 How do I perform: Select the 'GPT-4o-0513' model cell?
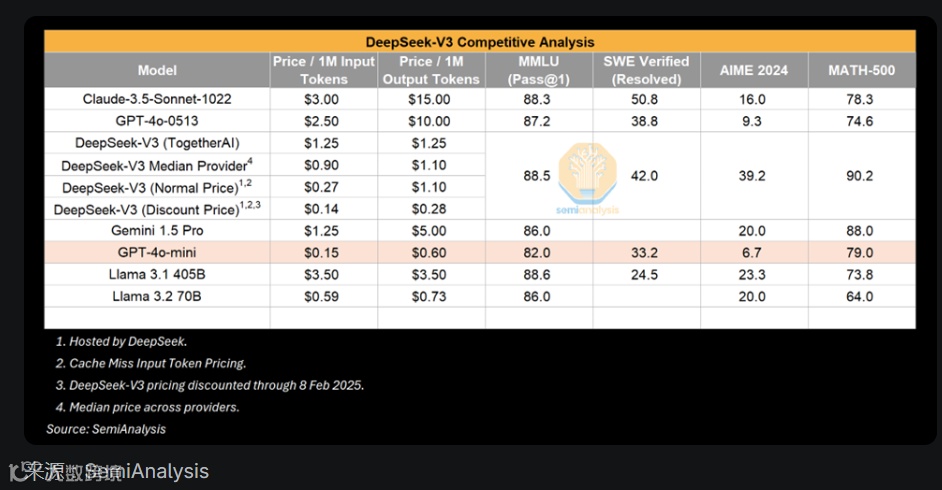tap(157, 121)
